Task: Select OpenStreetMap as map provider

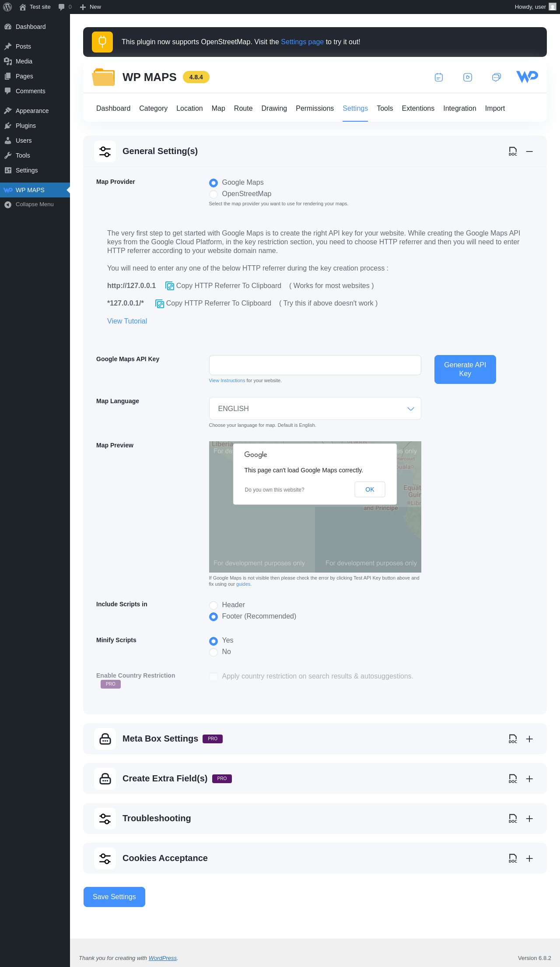Action: tap(213, 194)
